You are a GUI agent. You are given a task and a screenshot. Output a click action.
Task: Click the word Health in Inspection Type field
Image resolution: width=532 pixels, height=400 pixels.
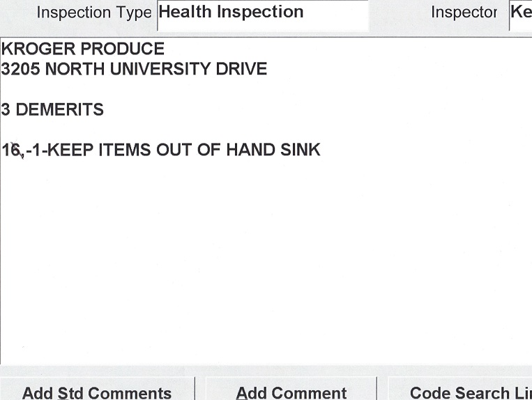[x=184, y=13]
